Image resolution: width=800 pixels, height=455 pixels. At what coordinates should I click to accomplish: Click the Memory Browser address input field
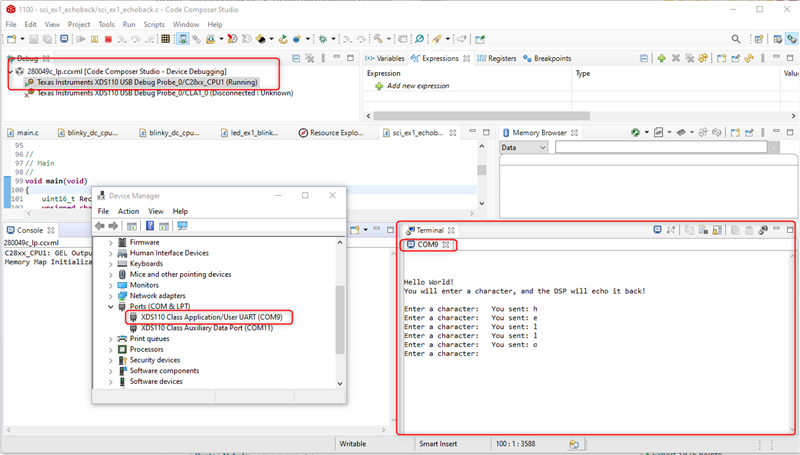tap(661, 147)
